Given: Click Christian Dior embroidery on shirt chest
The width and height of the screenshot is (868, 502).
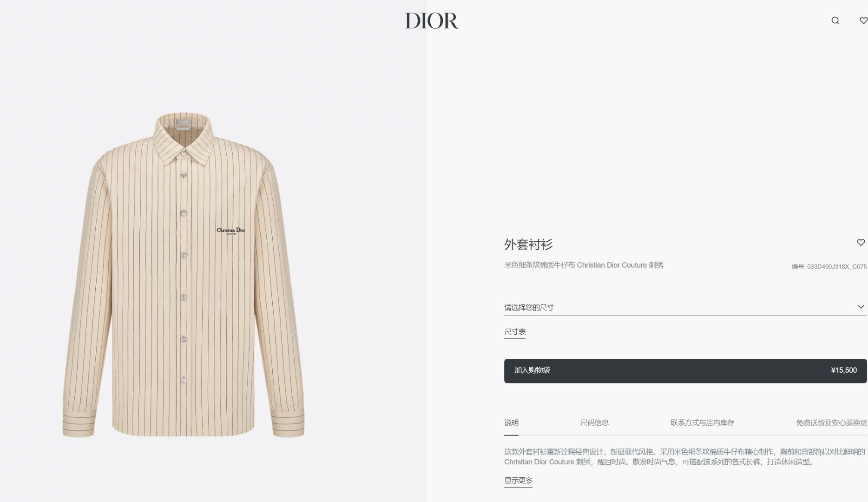Looking at the screenshot, I should point(230,231).
